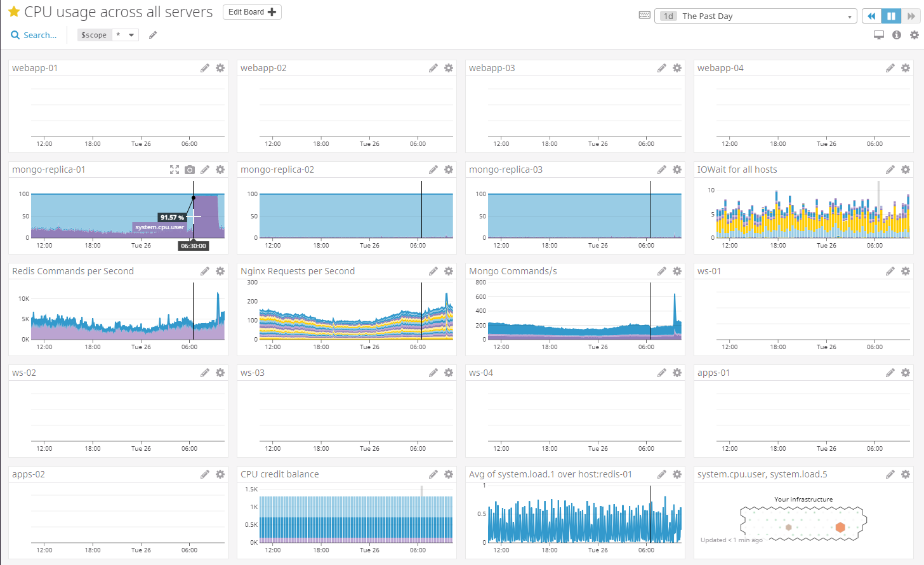Take snapshot of mongo-replica-01 graph
The height and width of the screenshot is (565, 924).
pyautogui.click(x=190, y=169)
